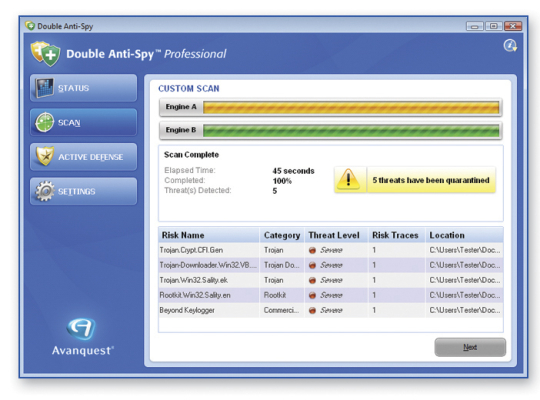This screenshot has height=400, width=540.
Task: Click the '5 threats have been quarantined' notice
Action: (415, 180)
